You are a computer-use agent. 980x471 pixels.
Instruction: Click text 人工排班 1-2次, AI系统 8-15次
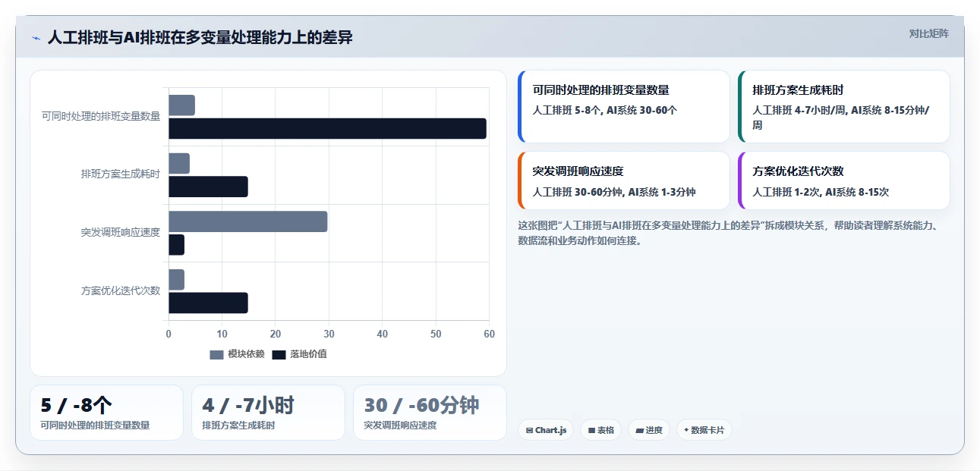pos(821,192)
